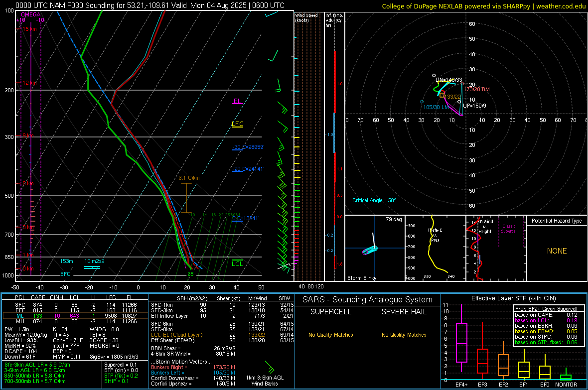Click the Storm Slinky panel label
The image size is (588, 390).
pyautogui.click(x=361, y=278)
